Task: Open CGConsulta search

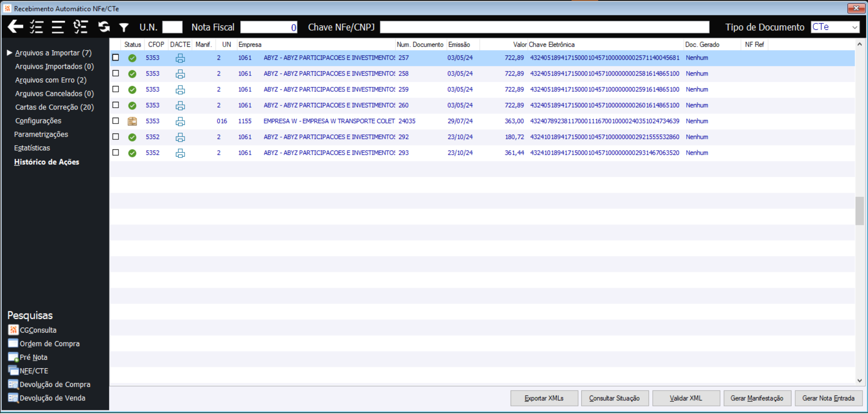Action: (x=33, y=330)
